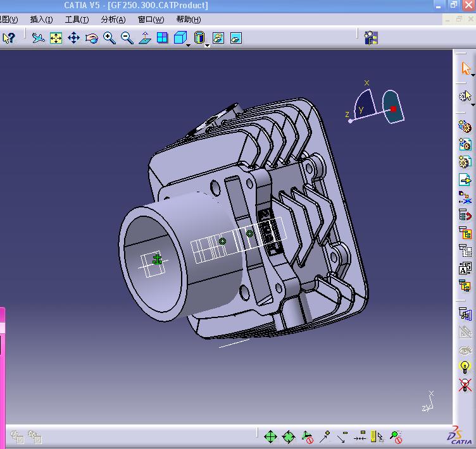The image size is (476, 449).
Task: Click the left green coincidence constraint circle
Action: coord(222,241)
